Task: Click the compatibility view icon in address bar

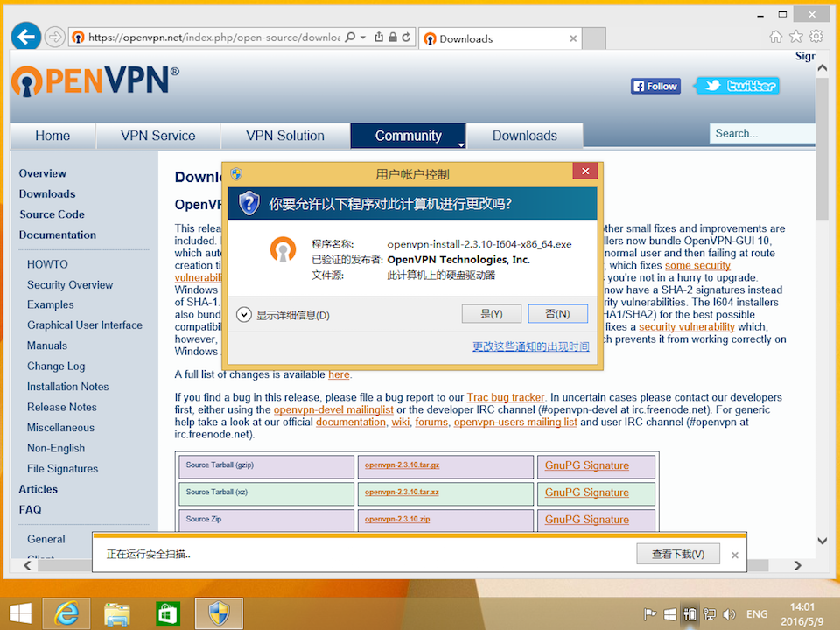Action: [379, 37]
